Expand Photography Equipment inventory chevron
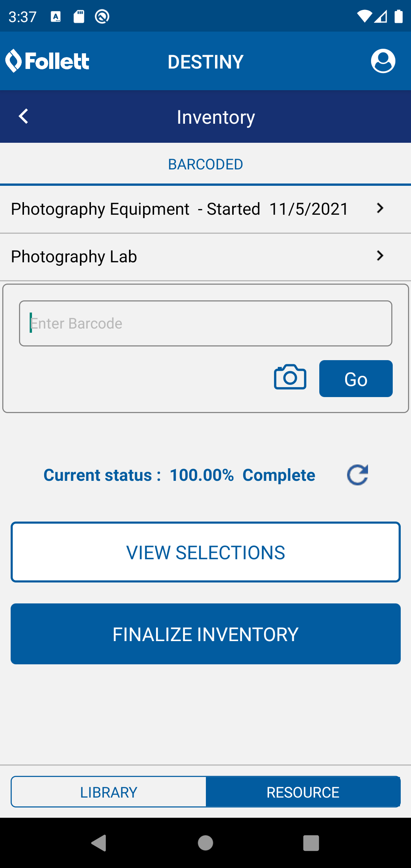411x868 pixels. [x=379, y=208]
